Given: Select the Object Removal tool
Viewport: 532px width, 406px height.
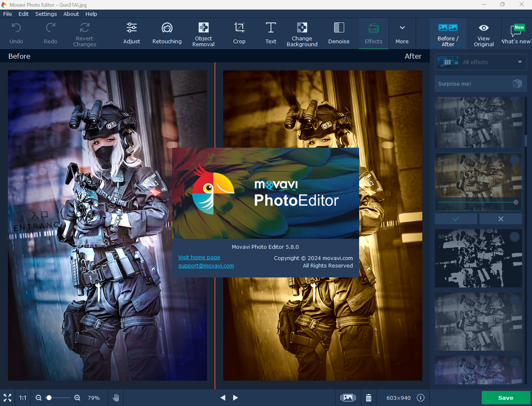Looking at the screenshot, I should (203, 33).
